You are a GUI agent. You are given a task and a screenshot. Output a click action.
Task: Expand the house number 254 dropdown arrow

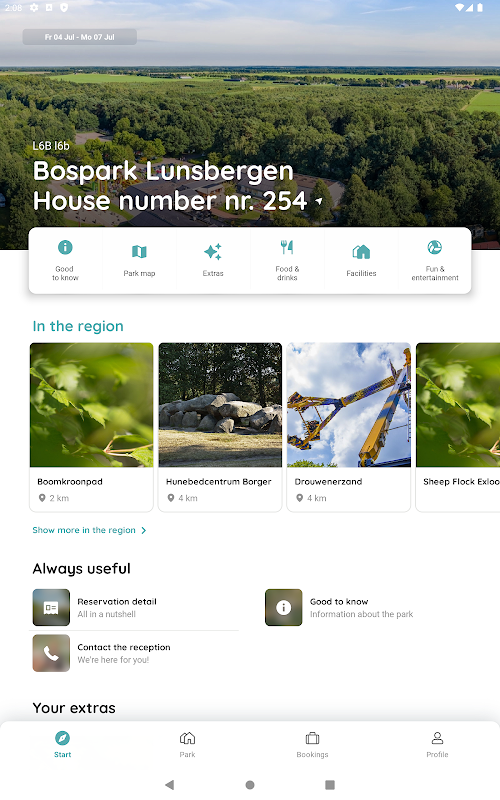pyautogui.click(x=319, y=202)
